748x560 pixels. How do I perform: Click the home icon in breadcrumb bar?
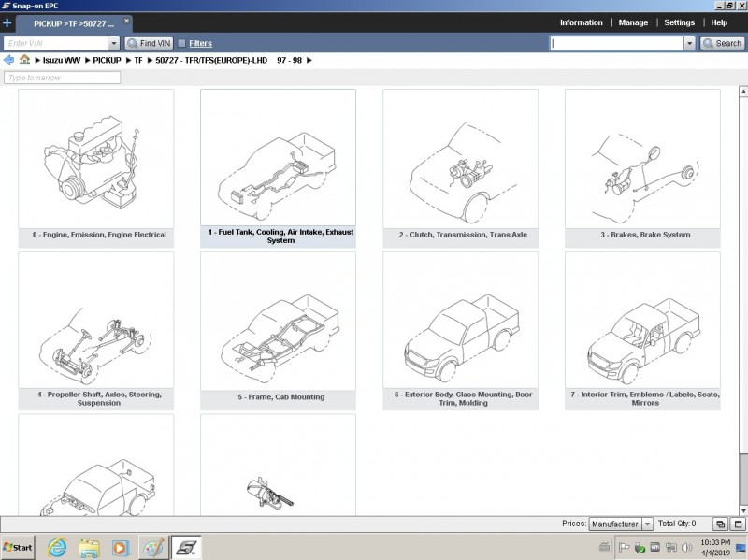(x=24, y=60)
